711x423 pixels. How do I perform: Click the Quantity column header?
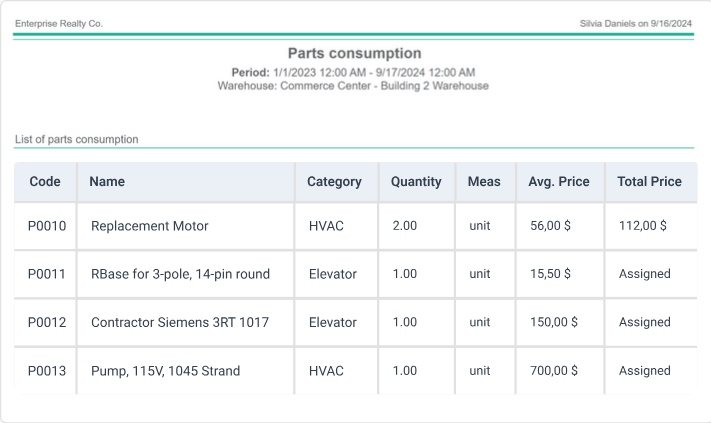[x=416, y=182]
